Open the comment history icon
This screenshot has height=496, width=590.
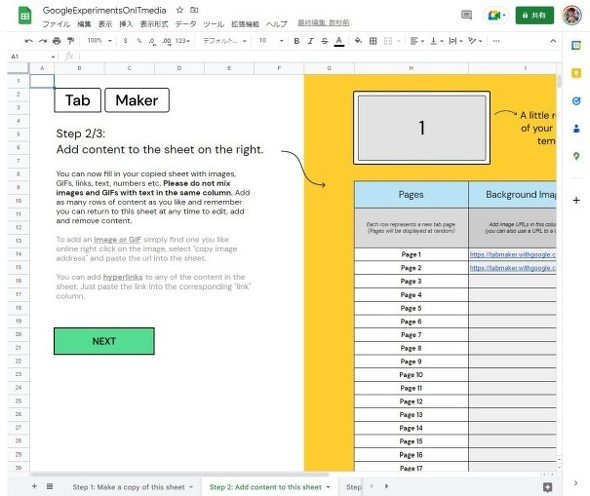466,15
